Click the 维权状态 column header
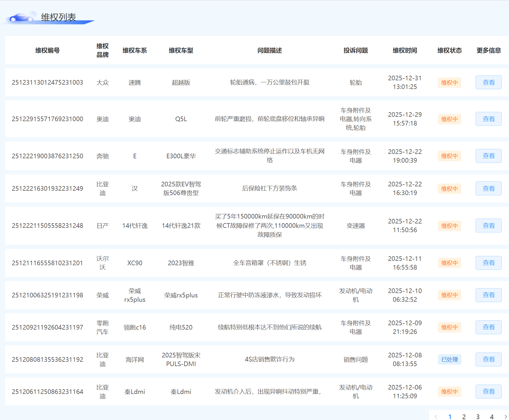 (449, 50)
